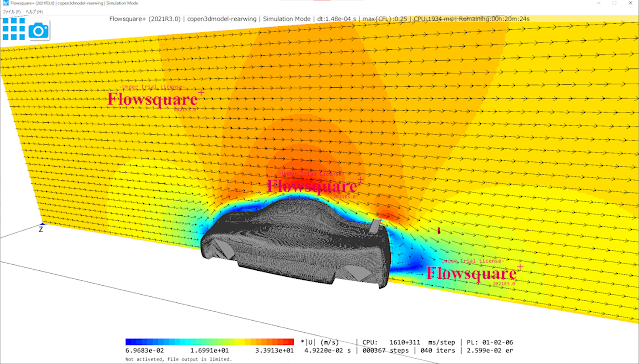The width and height of the screenshot is (639, 364).
Task: Click the dt:1.48e-04 s header value
Action: pyautogui.click(x=336, y=19)
